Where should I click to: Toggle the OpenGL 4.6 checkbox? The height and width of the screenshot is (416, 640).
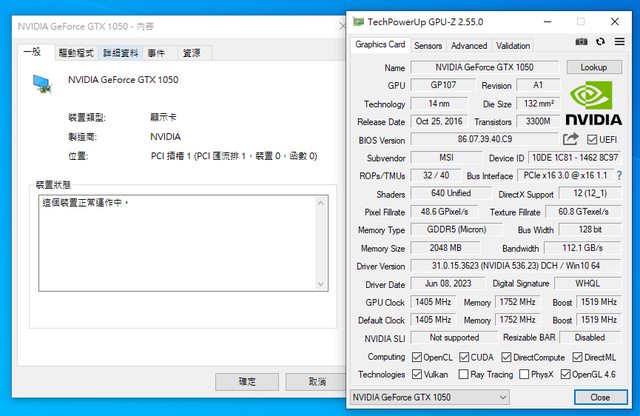pyautogui.click(x=565, y=374)
